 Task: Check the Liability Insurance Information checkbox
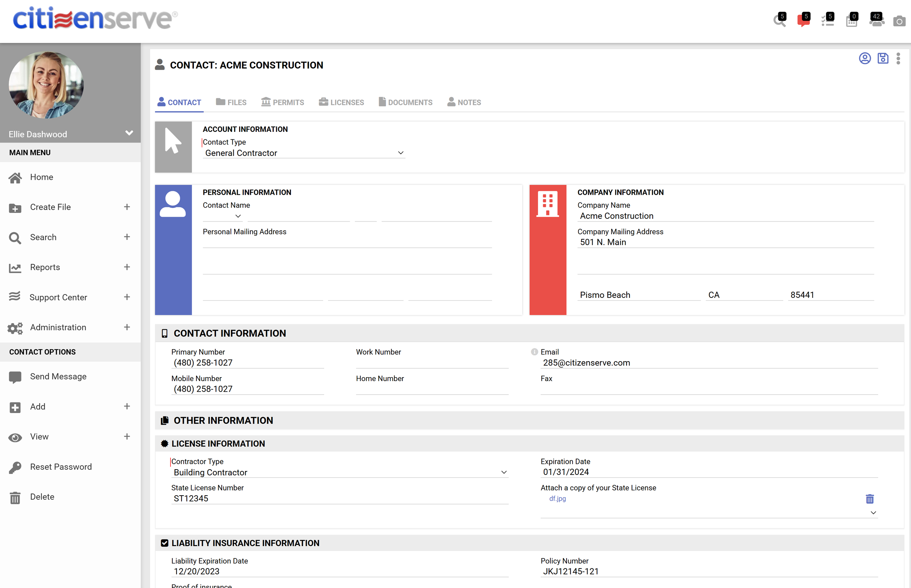(x=165, y=542)
